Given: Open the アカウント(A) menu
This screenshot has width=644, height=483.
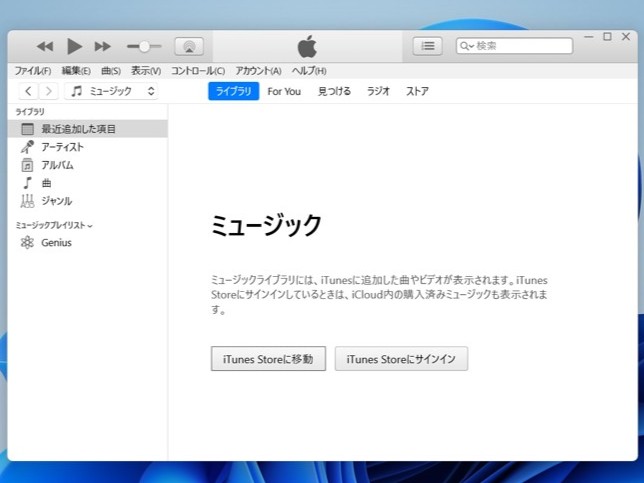Looking at the screenshot, I should point(258,71).
